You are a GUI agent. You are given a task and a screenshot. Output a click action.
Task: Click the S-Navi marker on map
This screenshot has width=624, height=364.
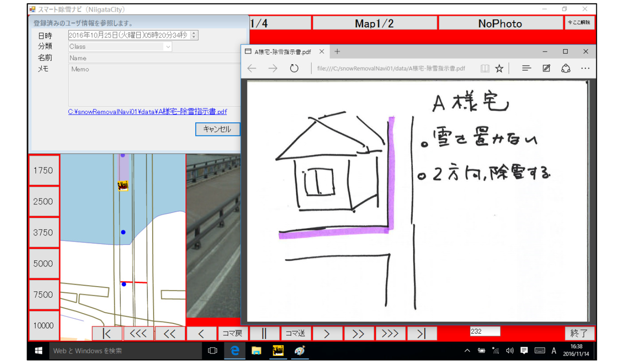(x=123, y=186)
